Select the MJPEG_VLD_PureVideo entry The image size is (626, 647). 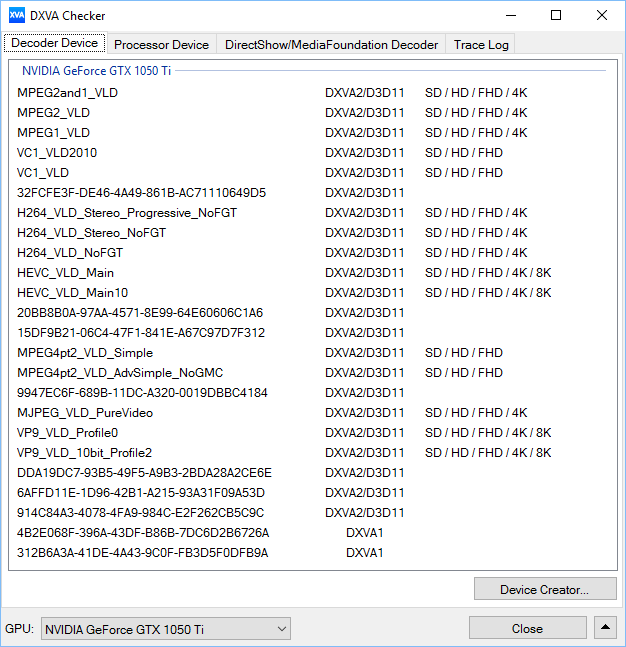(85, 413)
